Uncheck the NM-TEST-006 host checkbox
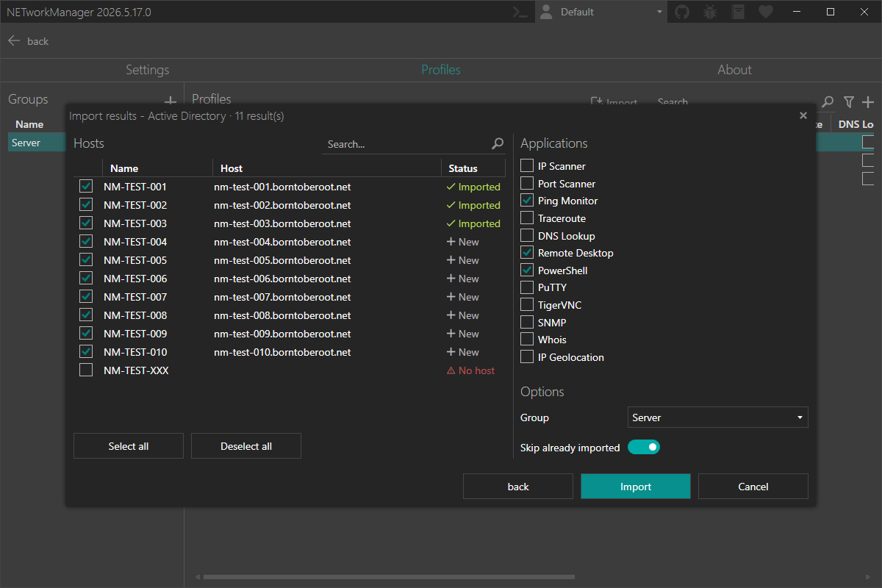Image resolution: width=882 pixels, height=588 pixels. pos(86,279)
